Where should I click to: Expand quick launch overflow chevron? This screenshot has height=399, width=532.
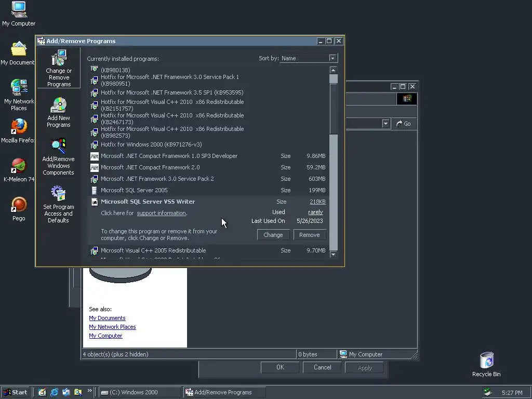(89, 391)
